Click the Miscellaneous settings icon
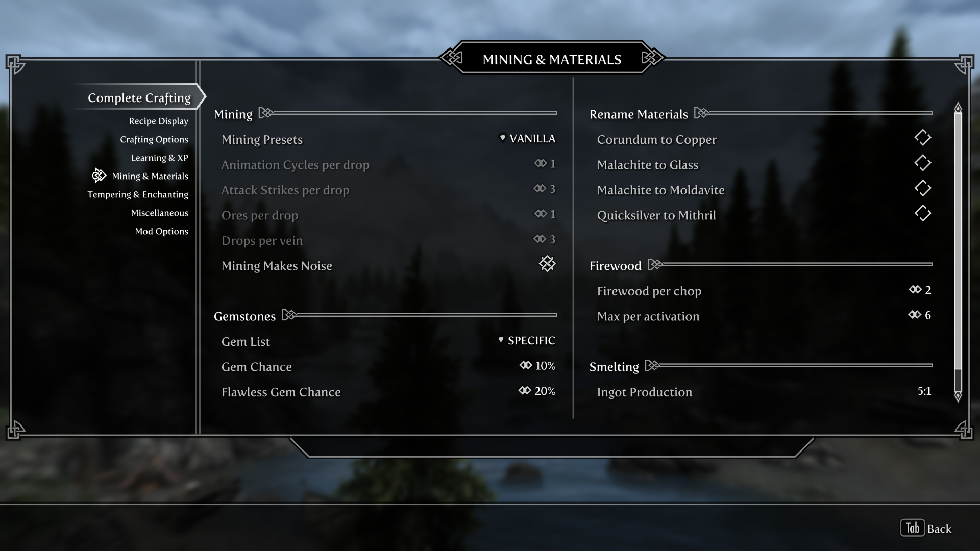The height and width of the screenshot is (551, 980). (160, 212)
